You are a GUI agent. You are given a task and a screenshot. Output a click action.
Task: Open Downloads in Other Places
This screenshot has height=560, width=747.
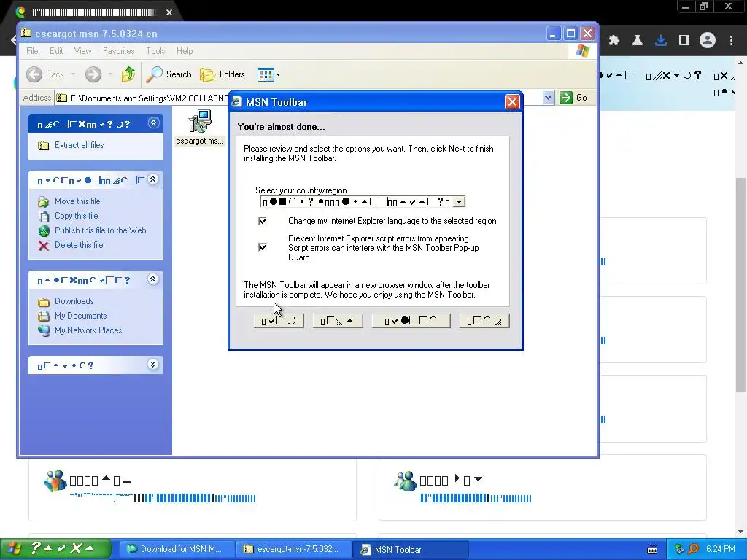[74, 301]
